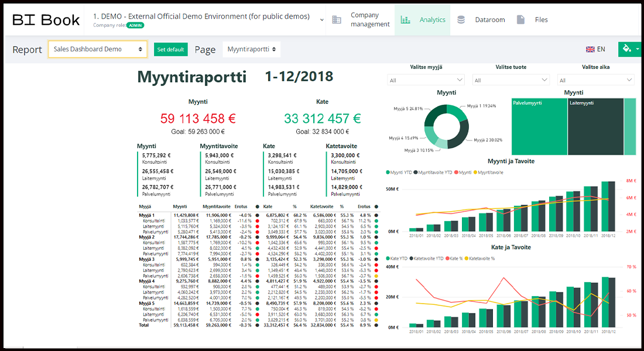Open the Valitse aika filter dropdown
The width and height of the screenshot is (644, 351).
[x=595, y=80]
